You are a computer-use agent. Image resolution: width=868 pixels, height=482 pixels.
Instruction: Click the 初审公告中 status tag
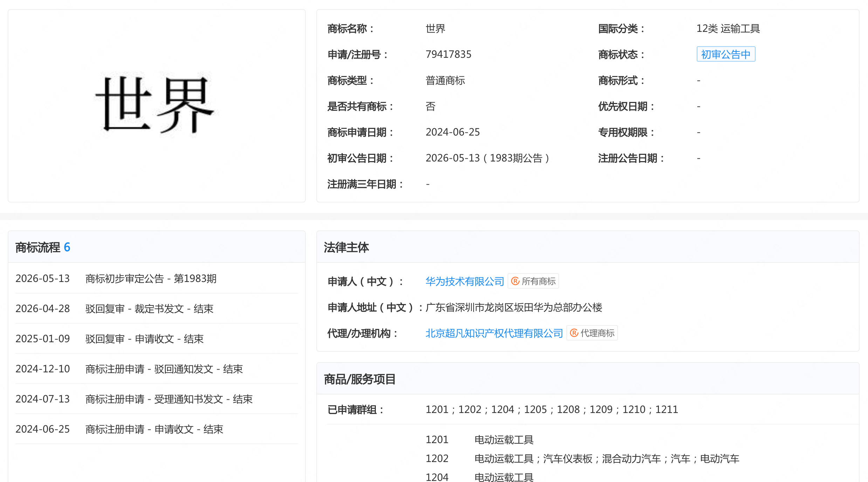(x=726, y=54)
